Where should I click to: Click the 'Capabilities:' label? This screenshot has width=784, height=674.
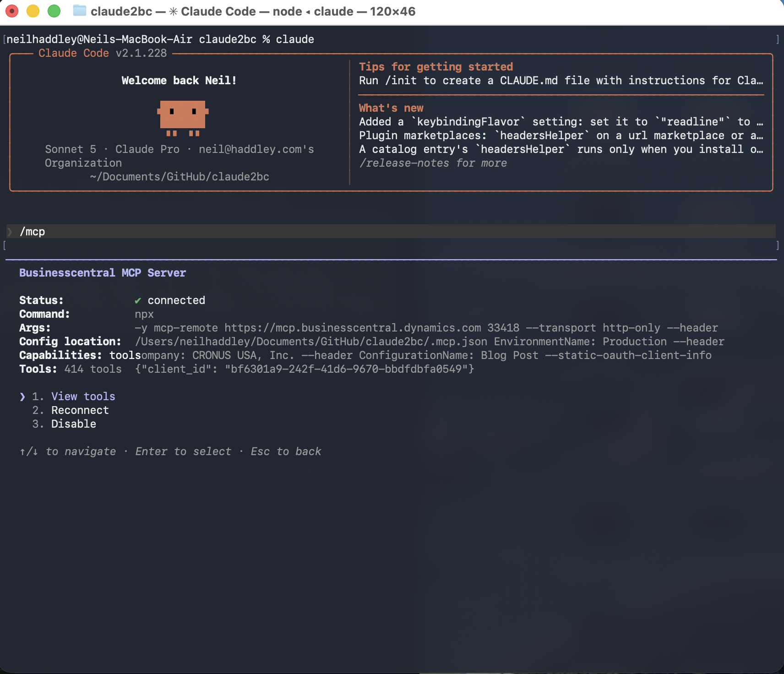60,355
